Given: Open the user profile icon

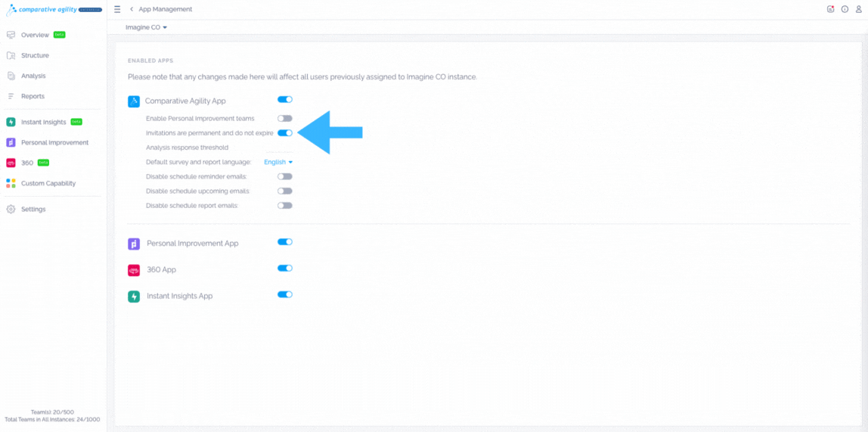Looking at the screenshot, I should point(858,9).
